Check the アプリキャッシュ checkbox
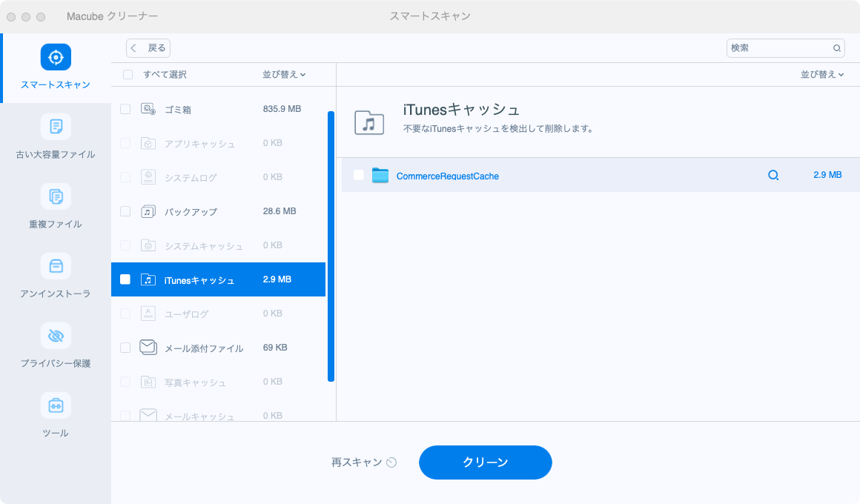Viewport: 860px width, 504px height. pos(125,143)
